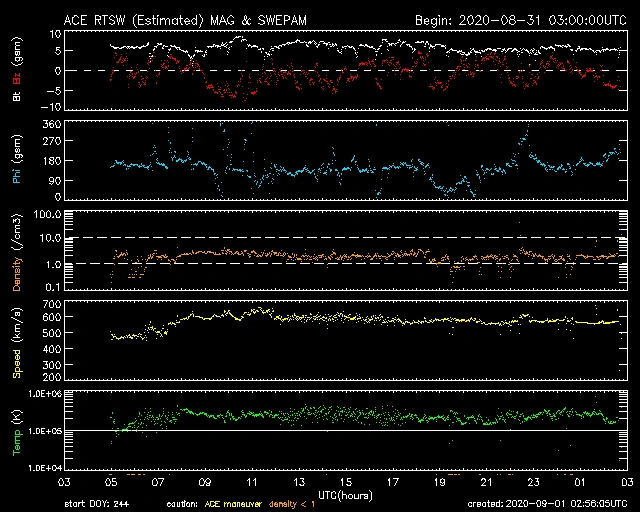Click hour 21 on the time axis
640x512 pixels.
[x=485, y=482]
